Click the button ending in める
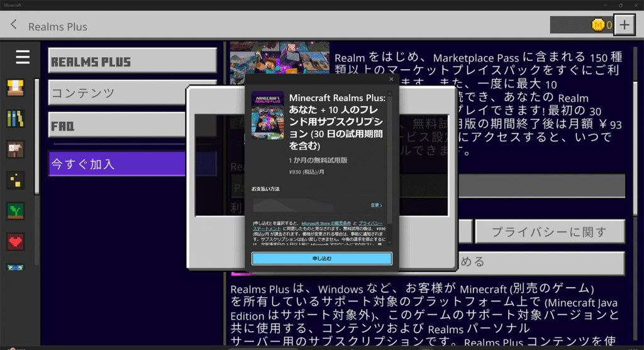Screen dimensions: 644x350 coord(541,263)
